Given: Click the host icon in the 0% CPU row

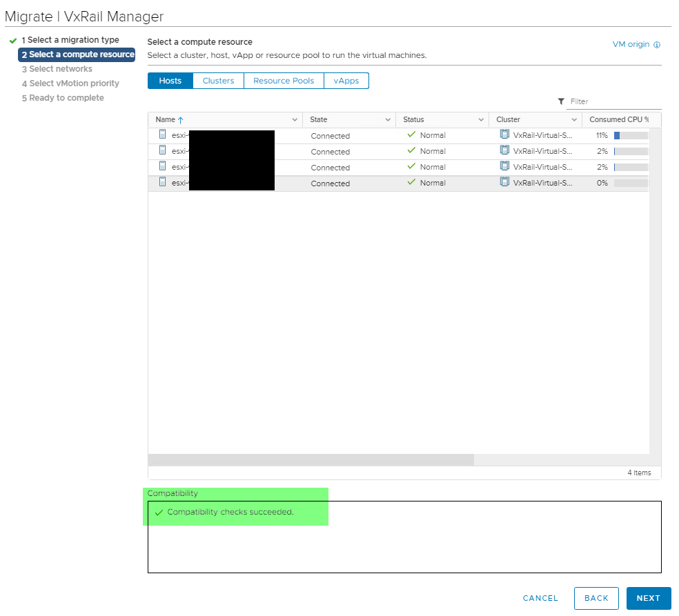Looking at the screenshot, I should [x=162, y=182].
